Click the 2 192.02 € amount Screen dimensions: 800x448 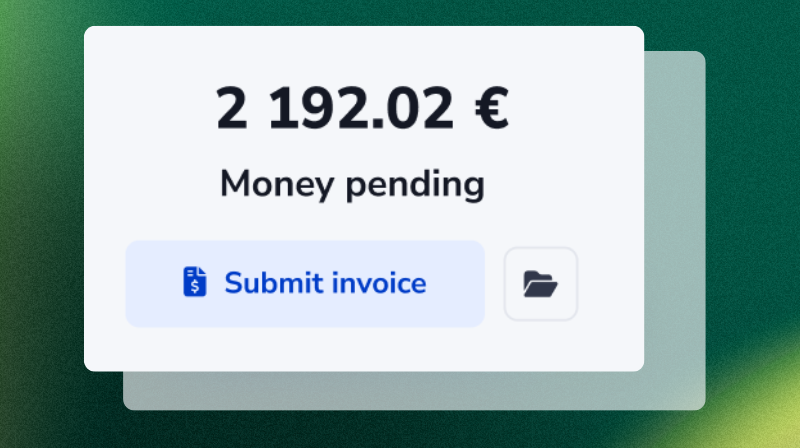click(x=362, y=108)
